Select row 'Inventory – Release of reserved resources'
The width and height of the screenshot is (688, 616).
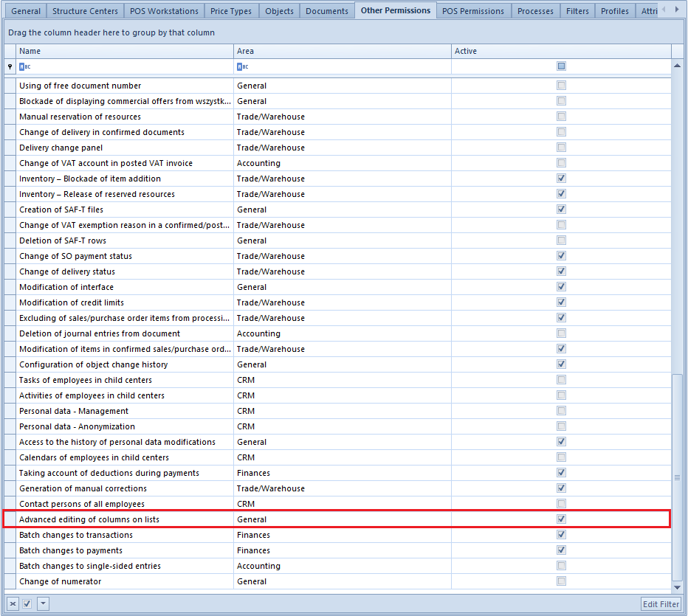click(338, 194)
